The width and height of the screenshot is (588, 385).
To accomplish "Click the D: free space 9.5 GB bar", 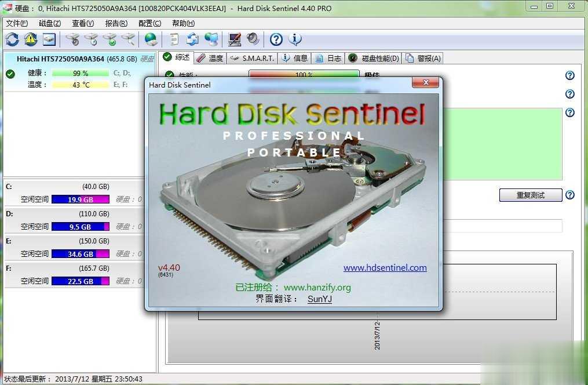I will 81,227.
